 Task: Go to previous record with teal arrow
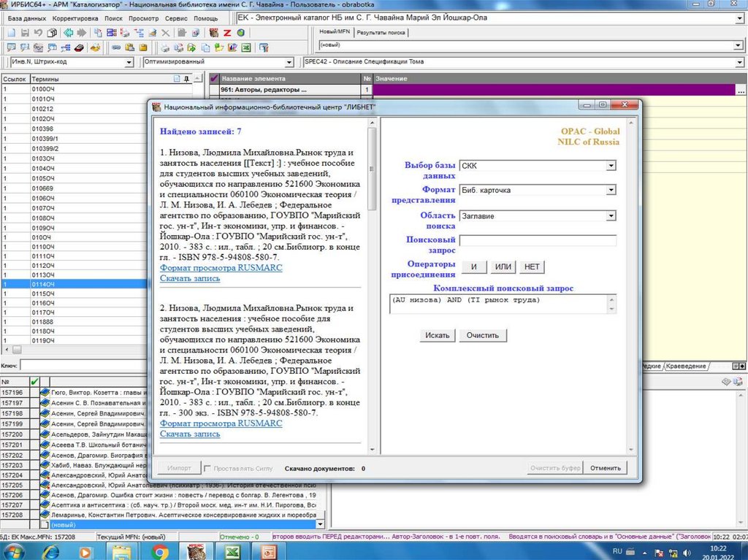coord(69,33)
